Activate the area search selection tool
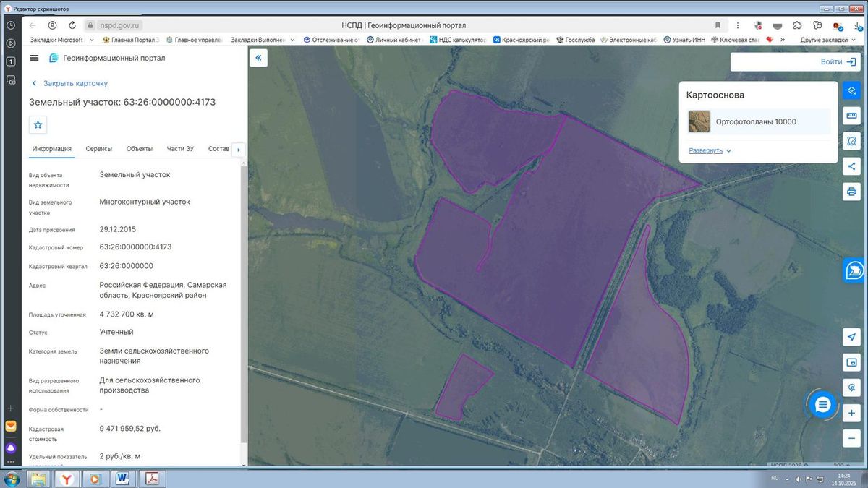Image resolution: width=868 pixels, height=488 pixels. (851, 141)
